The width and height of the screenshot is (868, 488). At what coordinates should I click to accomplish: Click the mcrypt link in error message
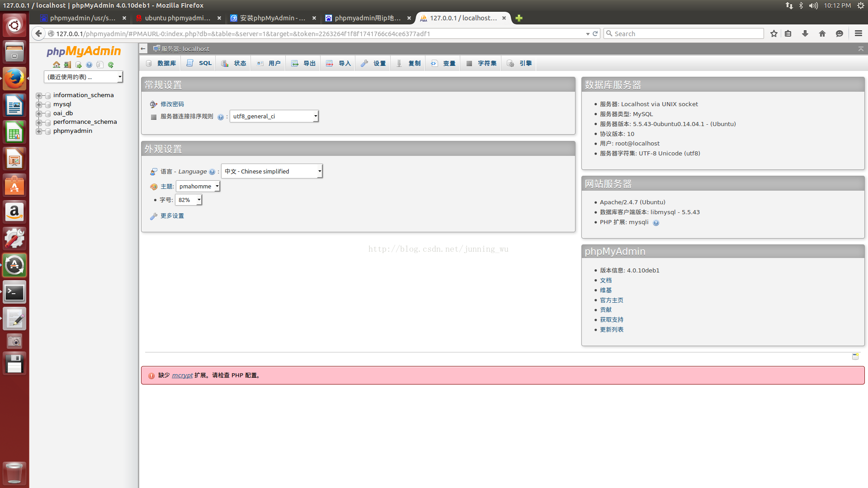(182, 375)
